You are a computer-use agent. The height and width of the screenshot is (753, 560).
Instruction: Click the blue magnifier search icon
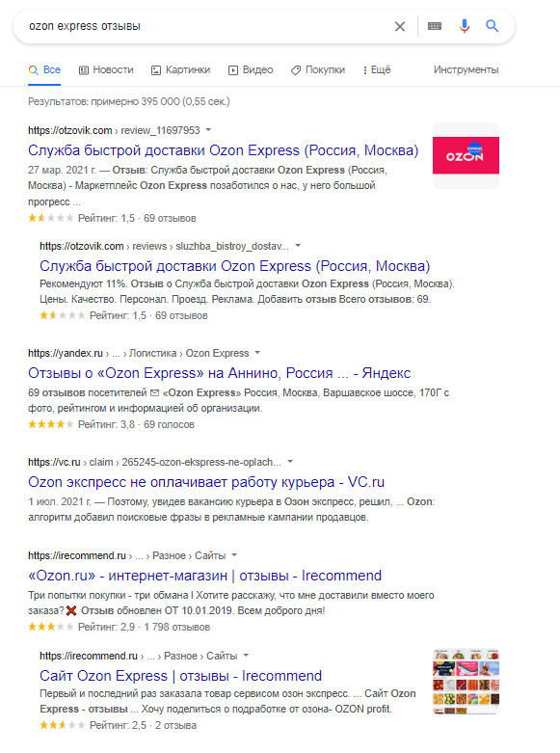(492, 26)
